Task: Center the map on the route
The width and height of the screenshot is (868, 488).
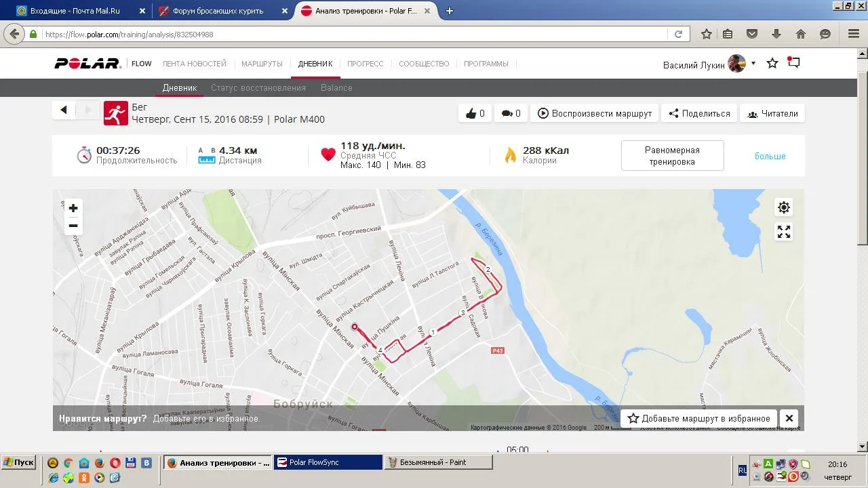Action: point(784,207)
